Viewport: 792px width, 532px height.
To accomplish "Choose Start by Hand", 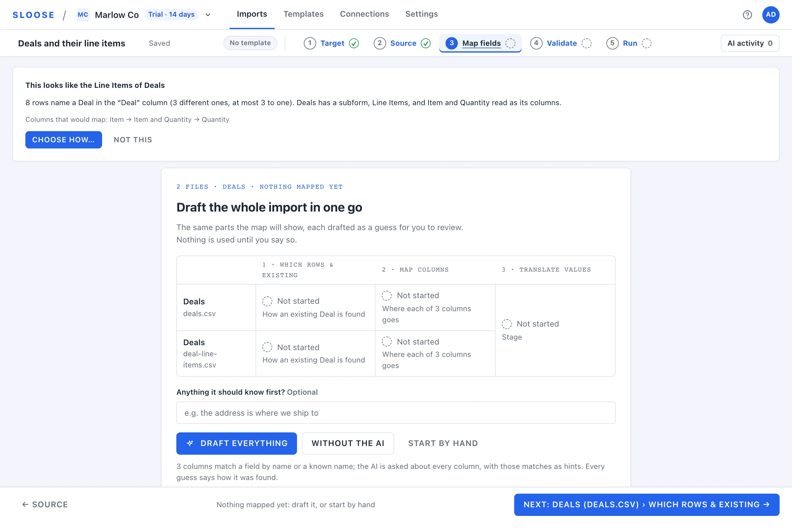I will [443, 444].
